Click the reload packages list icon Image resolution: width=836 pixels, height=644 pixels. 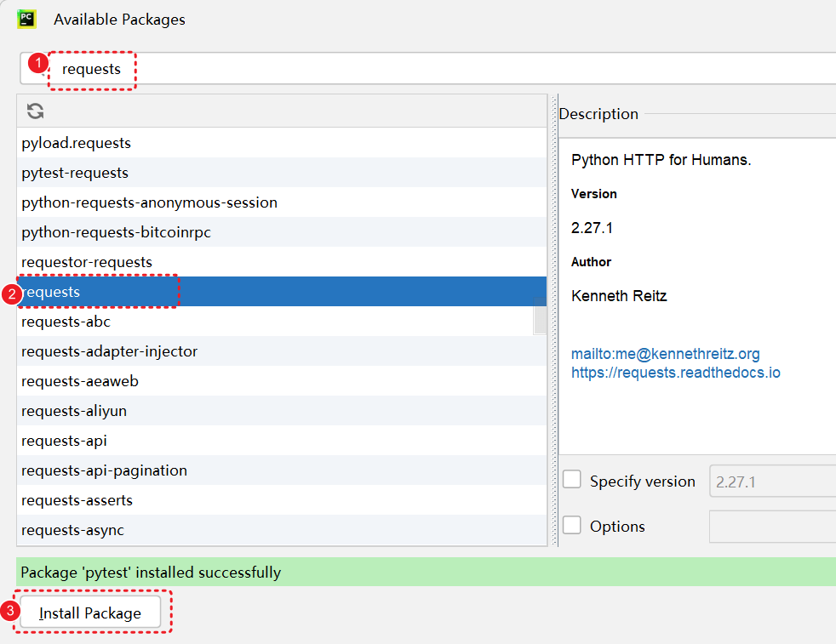35,111
